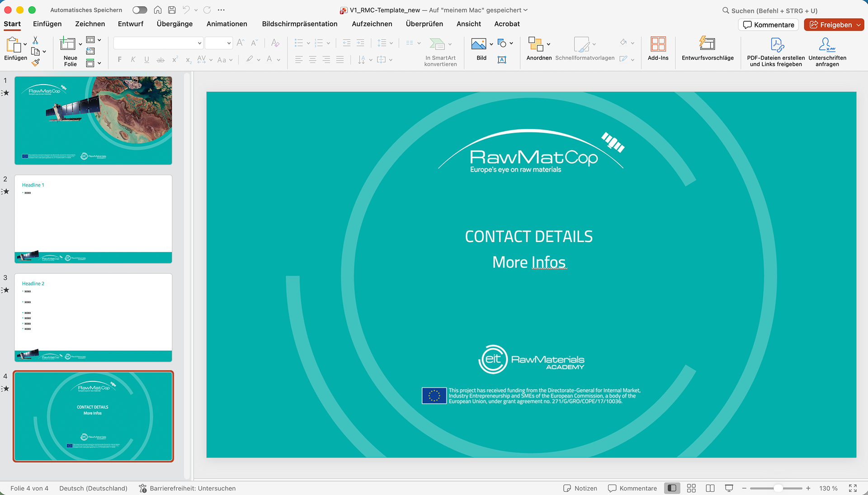Toggle strikethrough formatting
This screenshot has width=868, height=495.
point(160,60)
